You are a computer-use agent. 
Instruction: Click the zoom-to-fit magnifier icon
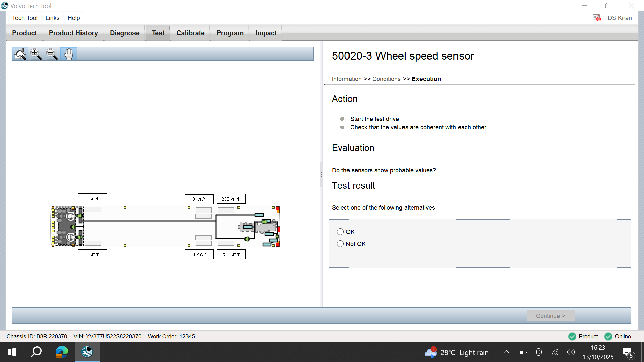pyautogui.click(x=20, y=54)
